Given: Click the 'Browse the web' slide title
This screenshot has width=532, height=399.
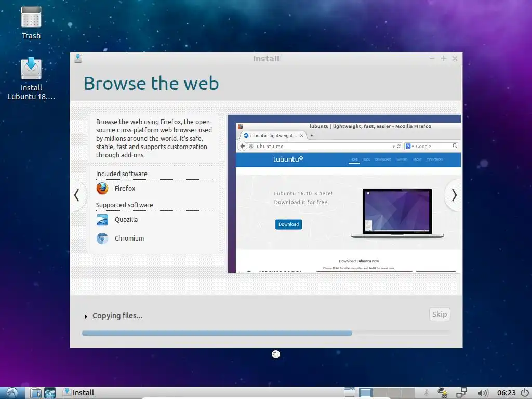Looking at the screenshot, I should 151,84.
